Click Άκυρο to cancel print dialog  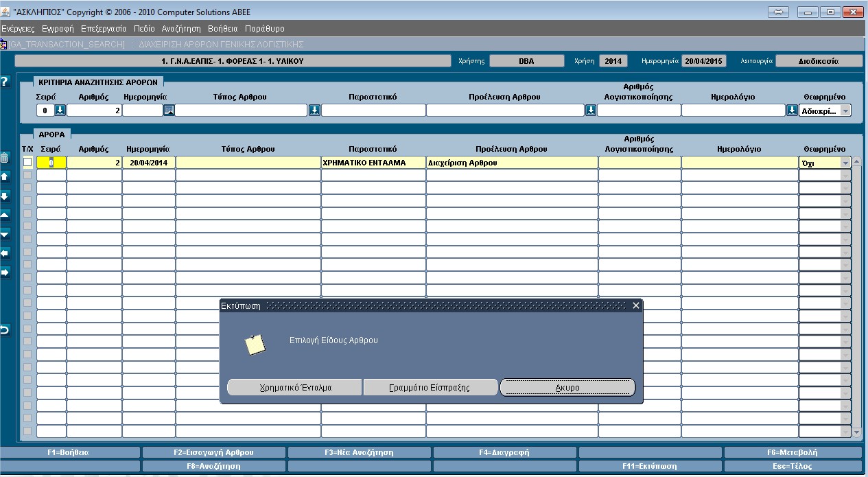coord(567,387)
